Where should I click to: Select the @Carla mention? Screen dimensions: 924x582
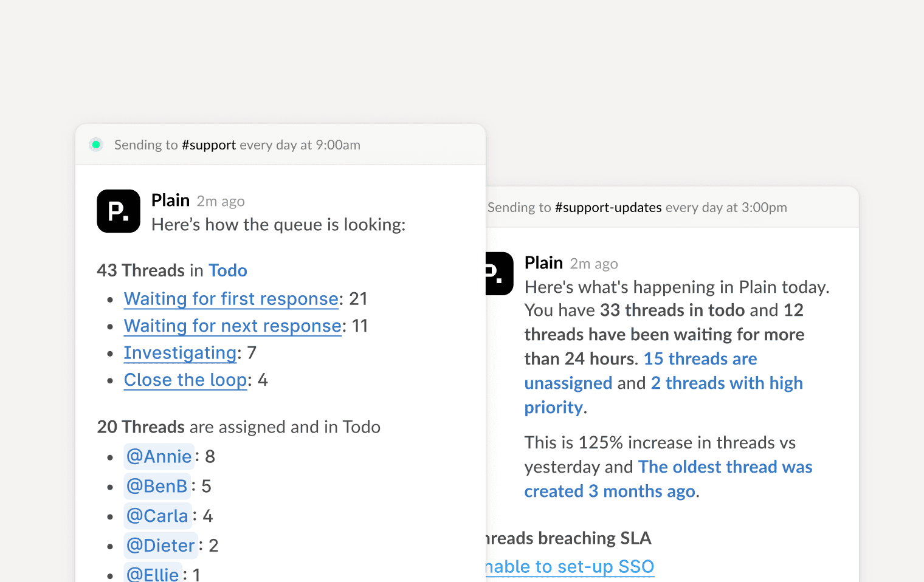[157, 516]
